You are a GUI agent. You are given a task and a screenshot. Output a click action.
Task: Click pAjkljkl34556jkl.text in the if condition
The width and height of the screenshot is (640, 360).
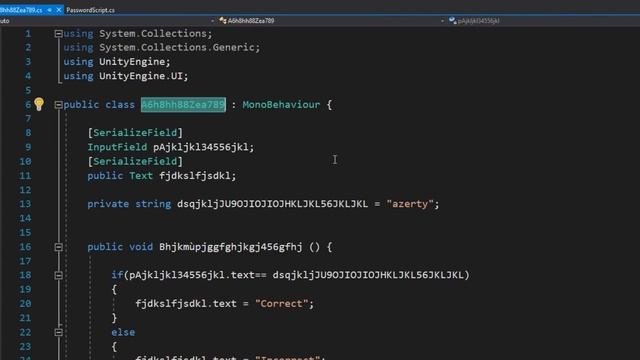(192, 275)
